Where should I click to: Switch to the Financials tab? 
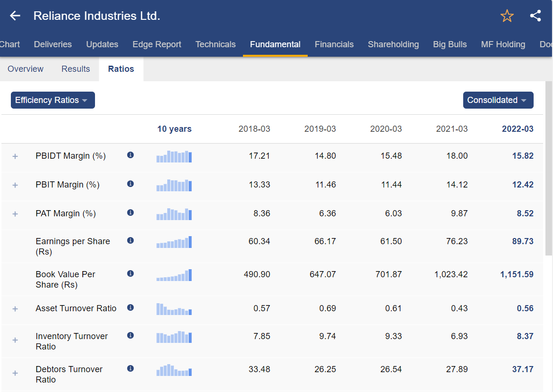pyautogui.click(x=334, y=44)
